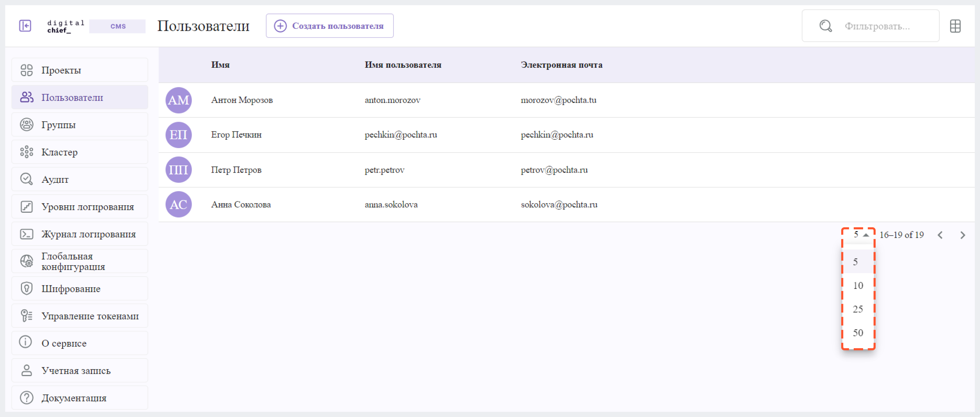Click the Фильтровать search field

point(870,26)
